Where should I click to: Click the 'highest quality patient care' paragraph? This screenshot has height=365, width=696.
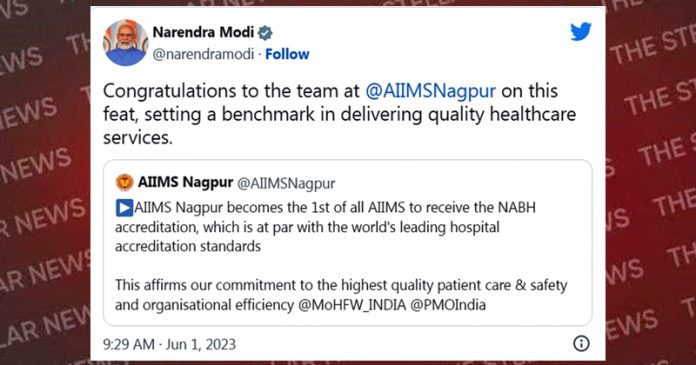341,295
